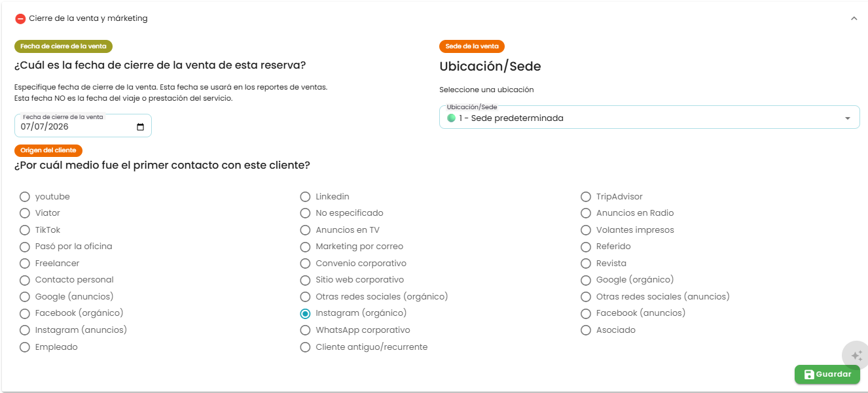Choose Facebook (anuncios) radio option
Image resolution: width=868 pixels, height=393 pixels.
click(x=586, y=313)
